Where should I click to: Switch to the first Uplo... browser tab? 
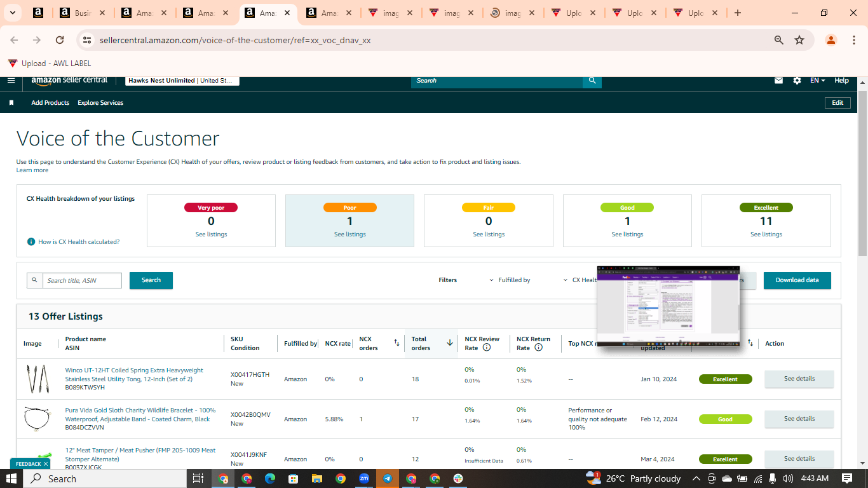tap(573, 13)
